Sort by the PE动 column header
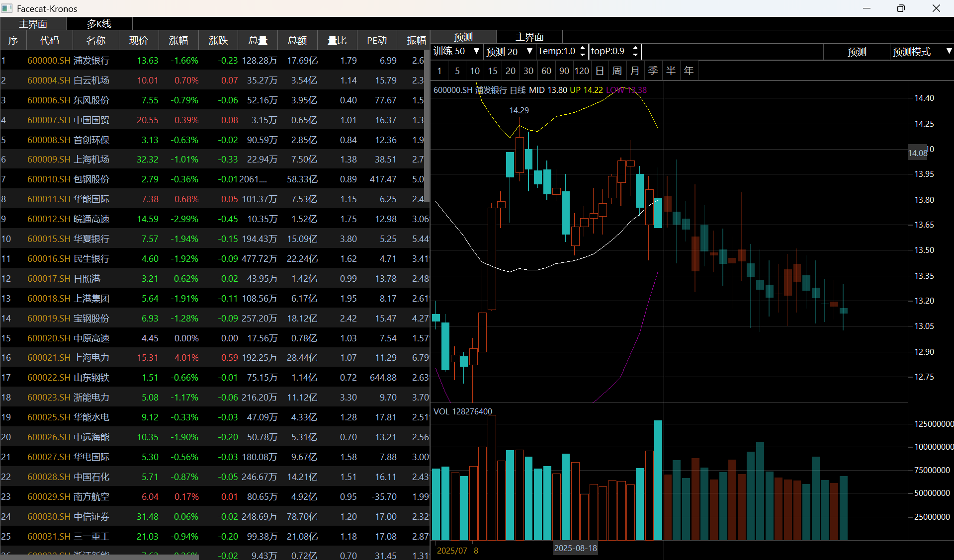This screenshot has height=560, width=954. coord(377,40)
